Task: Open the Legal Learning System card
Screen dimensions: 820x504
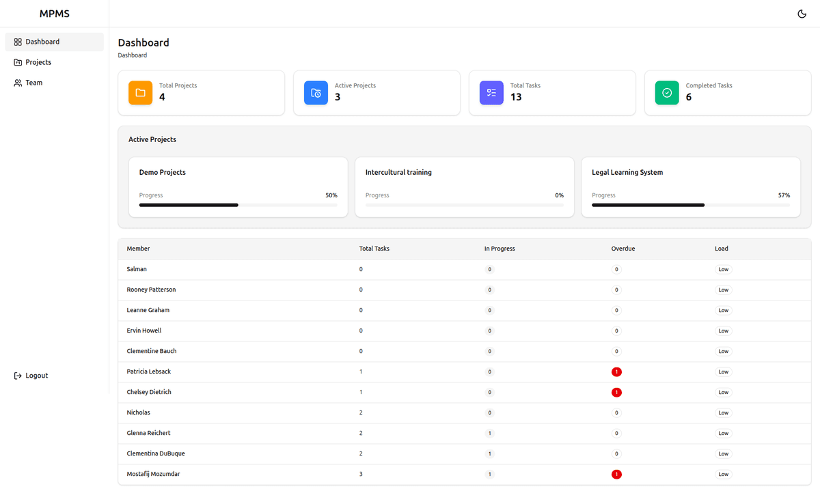Action: pyautogui.click(x=691, y=187)
